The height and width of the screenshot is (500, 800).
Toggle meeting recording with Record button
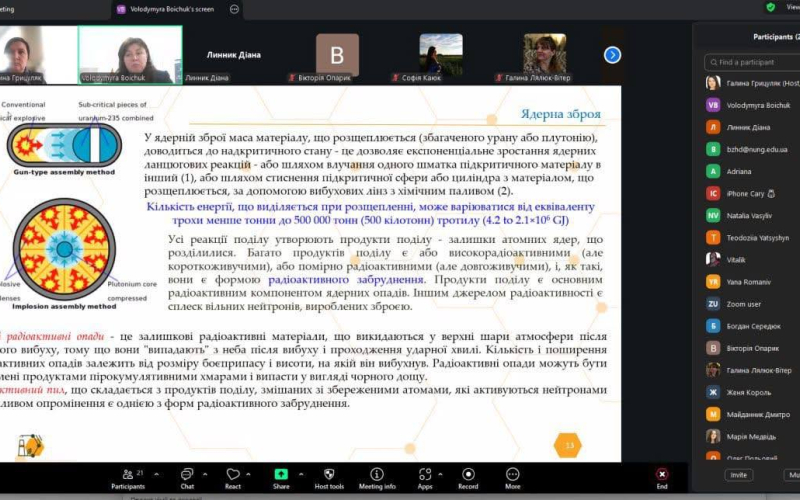point(468,474)
